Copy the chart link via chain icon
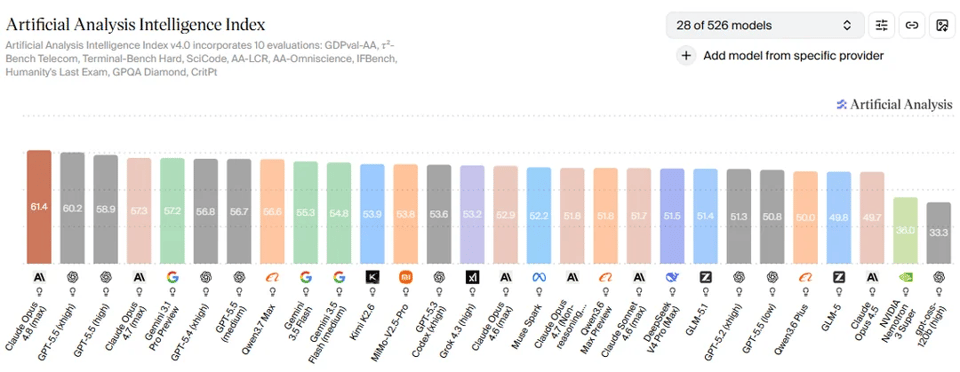Image resolution: width=960 pixels, height=372 pixels. click(912, 25)
